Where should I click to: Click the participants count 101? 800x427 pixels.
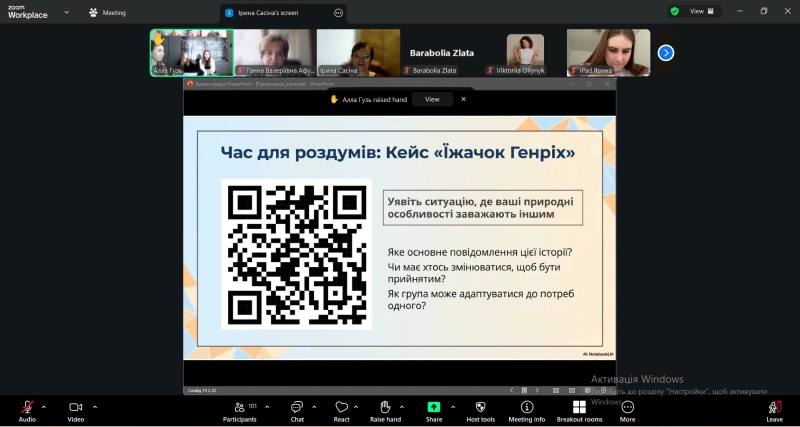coord(253,406)
